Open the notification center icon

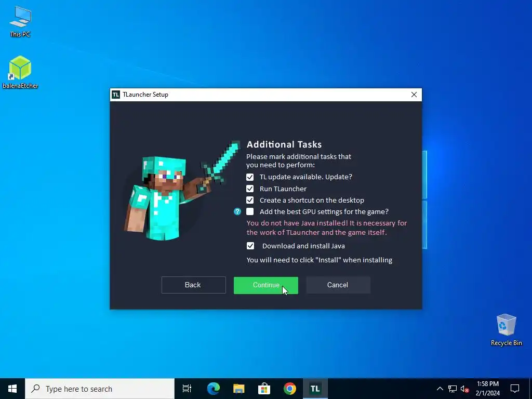[515, 389]
